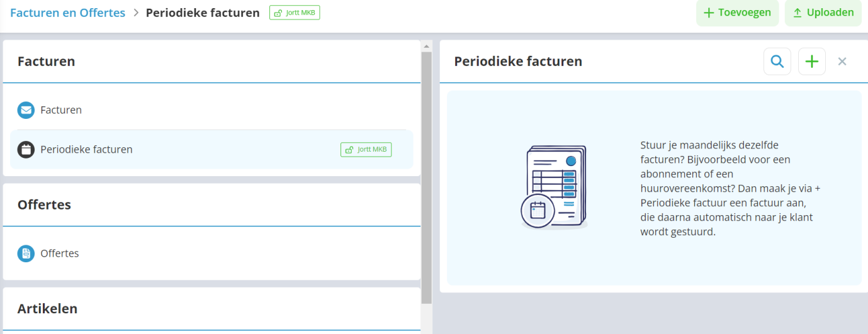
Task: Click the Artikelen section header
Action: coord(47,309)
